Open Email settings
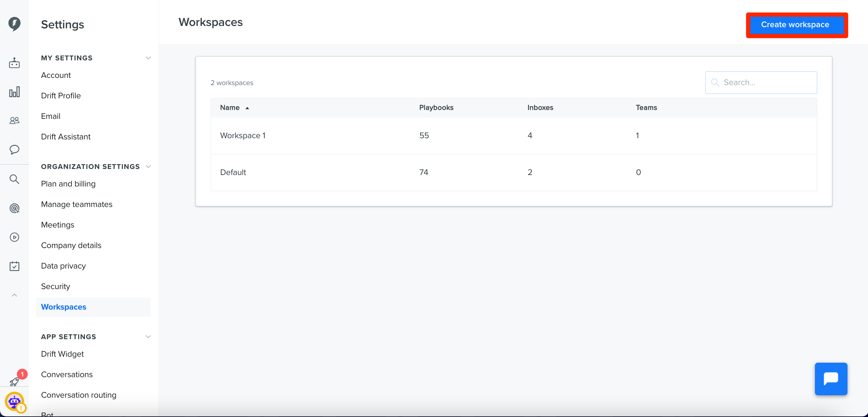868x417 pixels. 51,116
